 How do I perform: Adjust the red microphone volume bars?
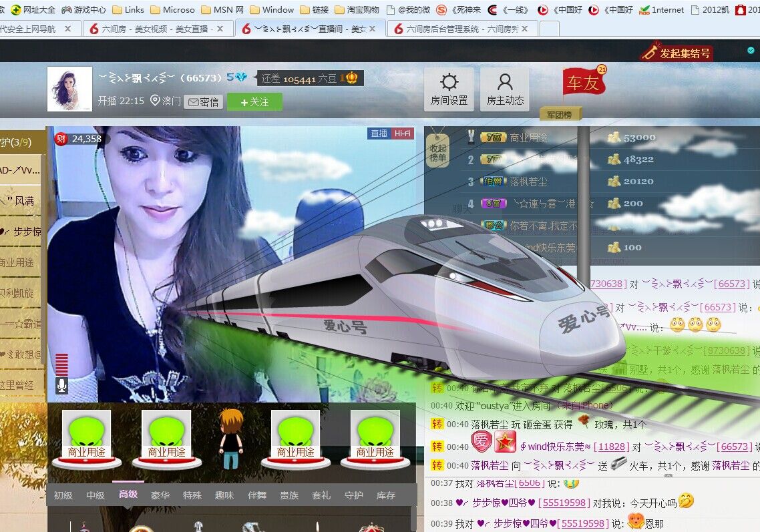tap(61, 365)
